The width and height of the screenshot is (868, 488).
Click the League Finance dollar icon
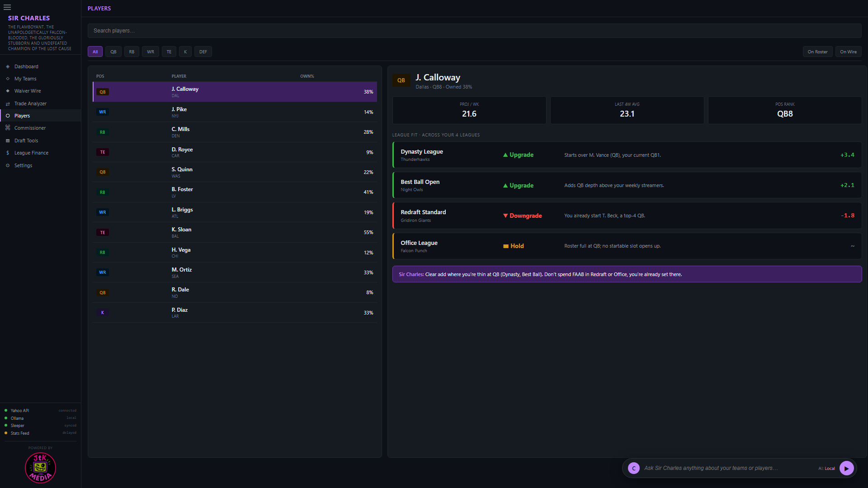pos(8,153)
